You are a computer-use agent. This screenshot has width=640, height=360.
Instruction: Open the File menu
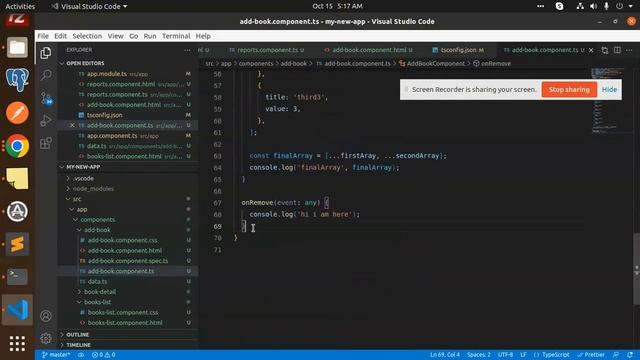pyautogui.click(x=43, y=36)
